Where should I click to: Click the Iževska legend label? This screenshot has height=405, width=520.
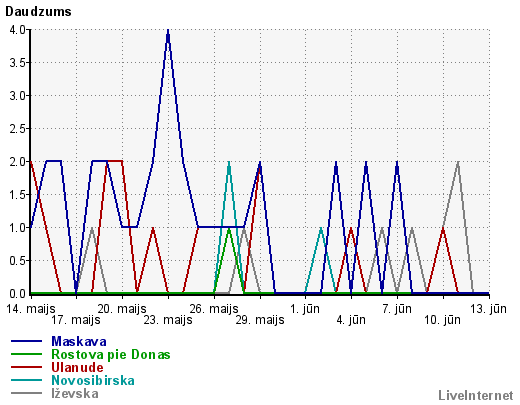coord(75,393)
